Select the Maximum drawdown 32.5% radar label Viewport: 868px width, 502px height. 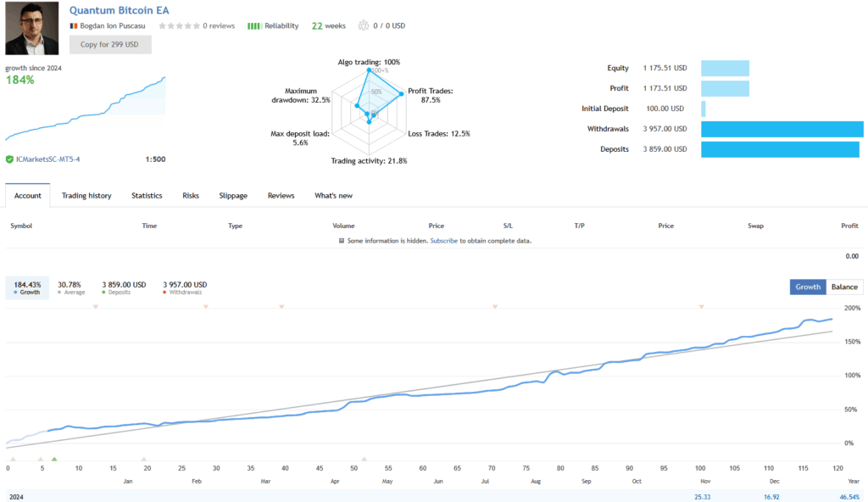pos(301,95)
